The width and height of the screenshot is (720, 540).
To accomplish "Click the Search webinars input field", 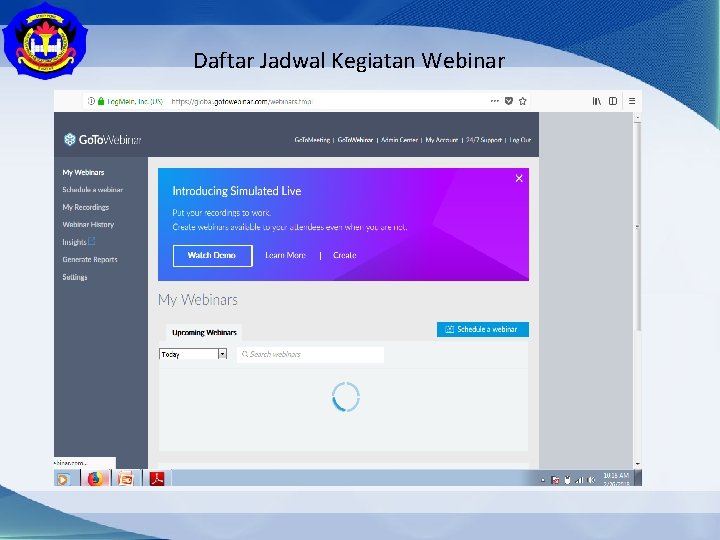I will pos(310,354).
